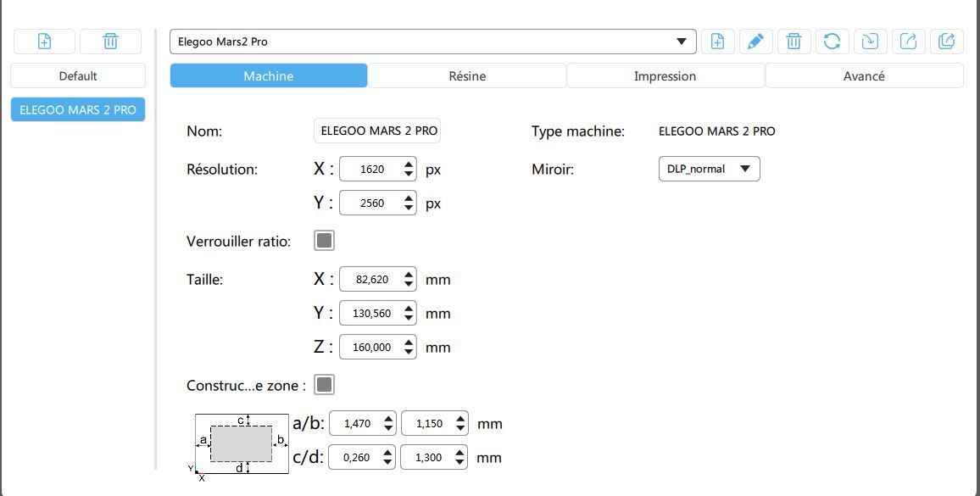Decrease Résolution X with down arrow
Screen dimensions: 980x496
click(409, 174)
